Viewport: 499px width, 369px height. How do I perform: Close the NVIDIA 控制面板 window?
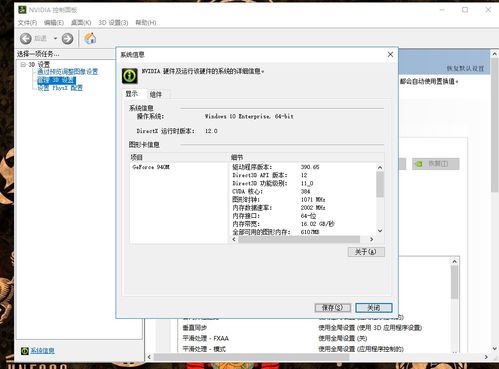click(488, 10)
